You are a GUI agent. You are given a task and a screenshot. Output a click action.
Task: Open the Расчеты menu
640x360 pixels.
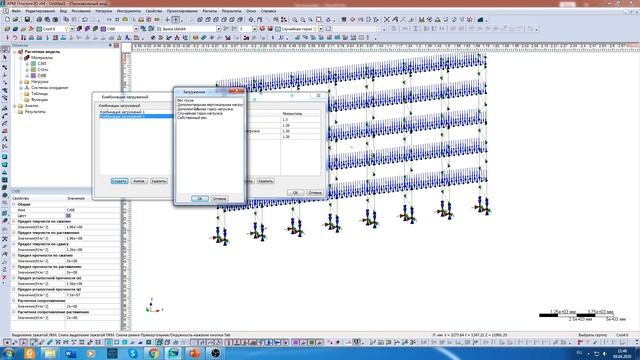210,11
